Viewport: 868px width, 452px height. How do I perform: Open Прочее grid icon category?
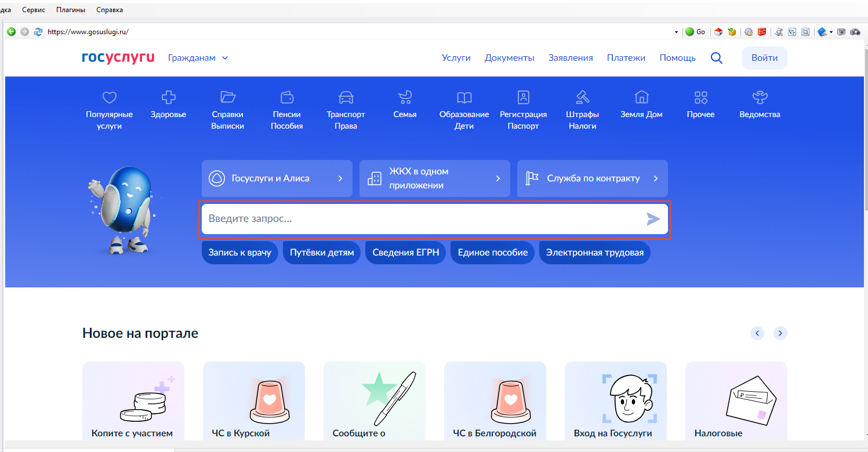[x=701, y=104]
